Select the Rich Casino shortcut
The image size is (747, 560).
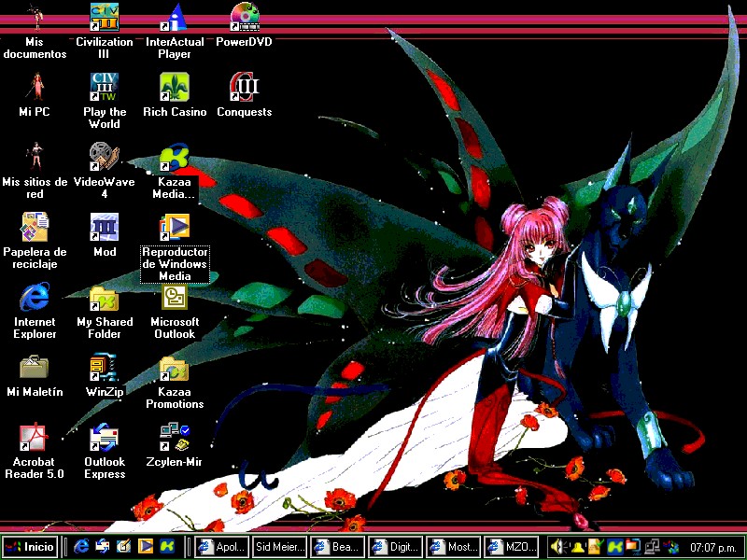(174, 87)
